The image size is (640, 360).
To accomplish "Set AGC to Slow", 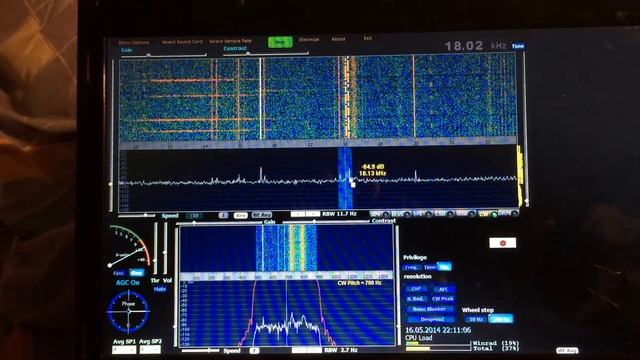I will (x=136, y=273).
